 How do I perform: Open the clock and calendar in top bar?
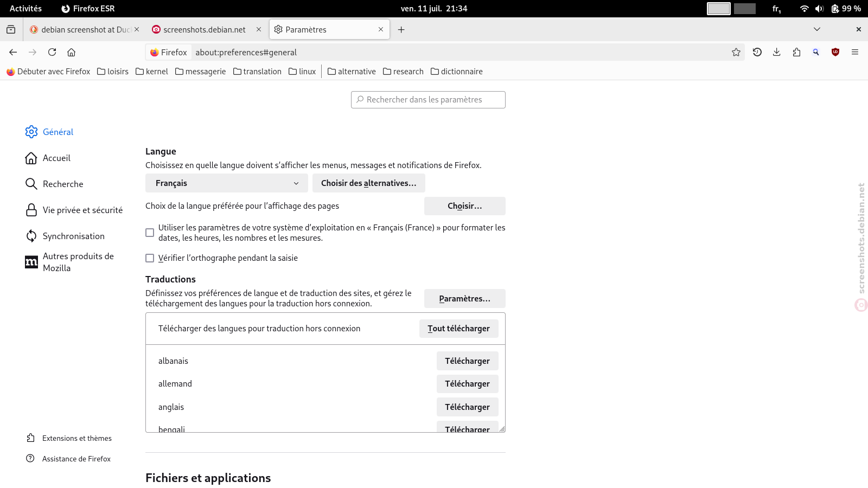[434, 9]
